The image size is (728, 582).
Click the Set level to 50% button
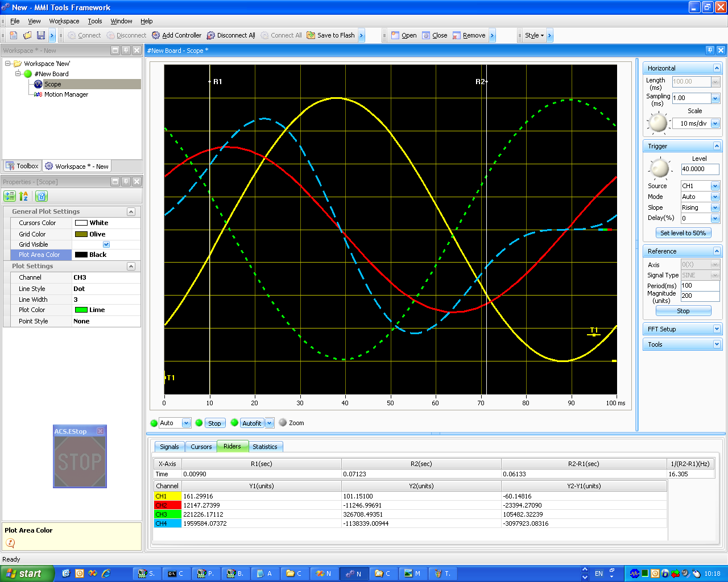click(x=682, y=233)
